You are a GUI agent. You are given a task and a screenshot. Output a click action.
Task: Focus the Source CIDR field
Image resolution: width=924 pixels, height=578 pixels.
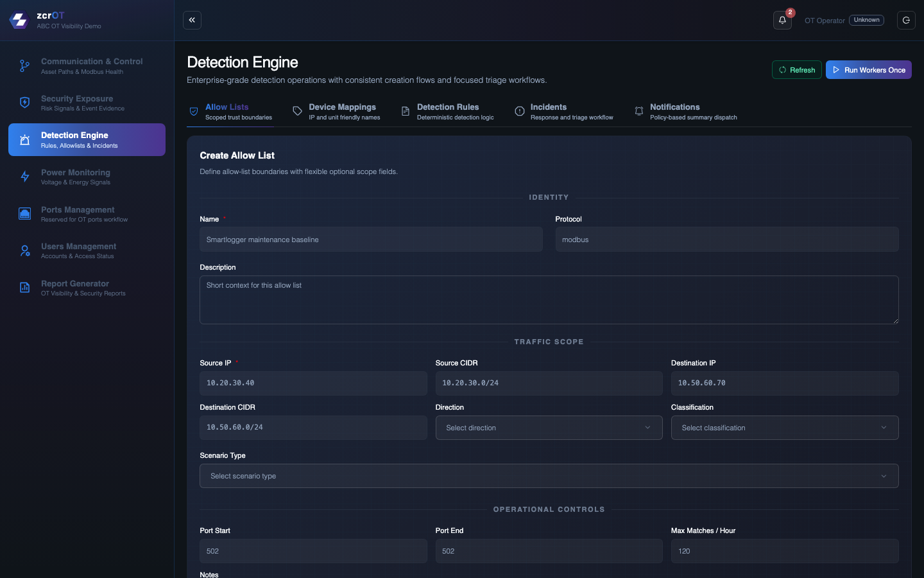point(549,383)
